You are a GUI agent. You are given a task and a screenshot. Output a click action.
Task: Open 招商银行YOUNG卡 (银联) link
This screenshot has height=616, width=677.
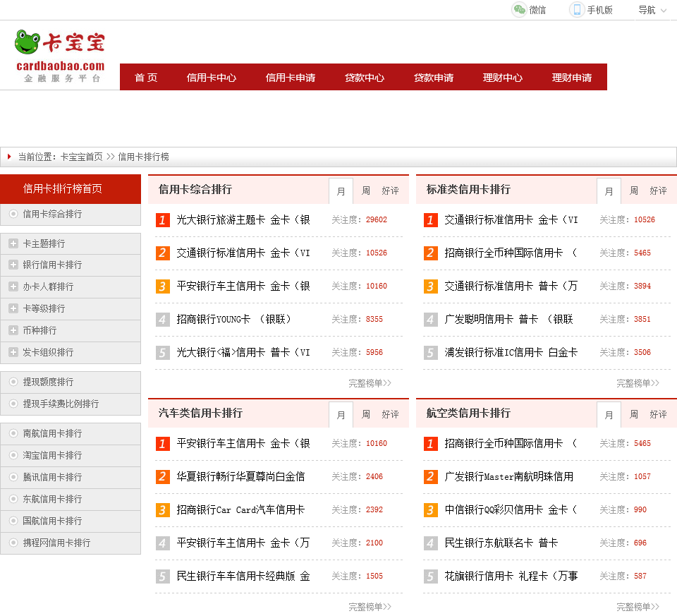[x=233, y=319]
